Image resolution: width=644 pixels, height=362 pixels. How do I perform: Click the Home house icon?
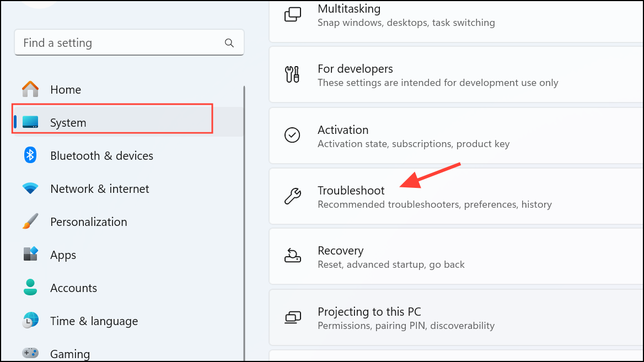coord(30,89)
